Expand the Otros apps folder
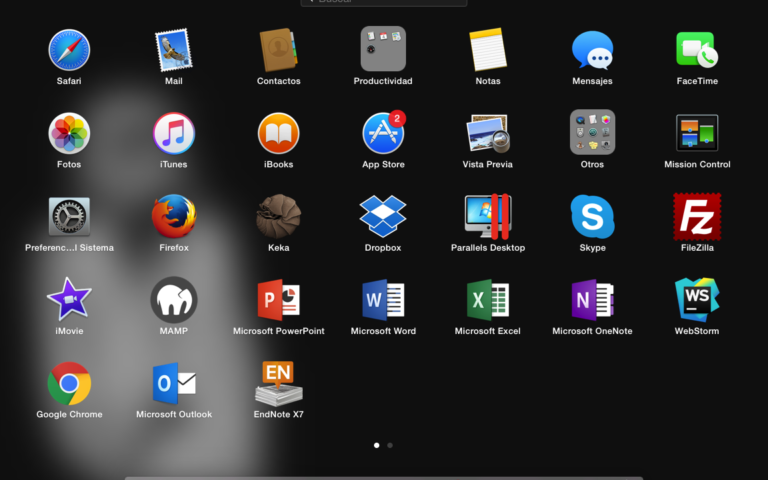Viewport: 768px width, 480px height. click(592, 132)
